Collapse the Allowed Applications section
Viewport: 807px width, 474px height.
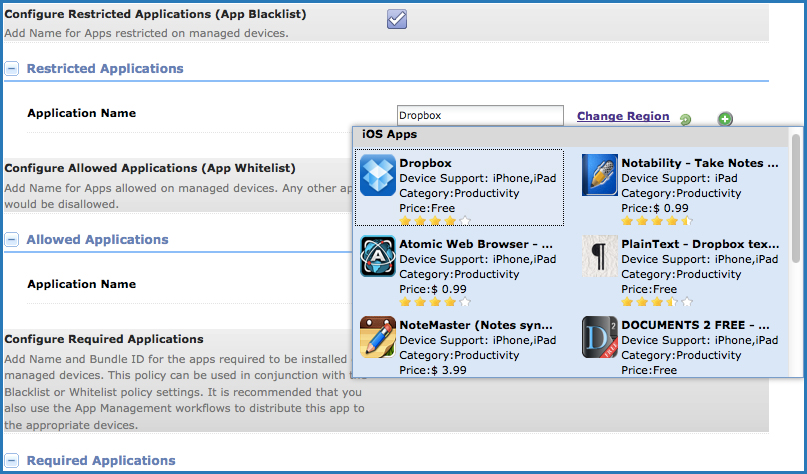11,239
